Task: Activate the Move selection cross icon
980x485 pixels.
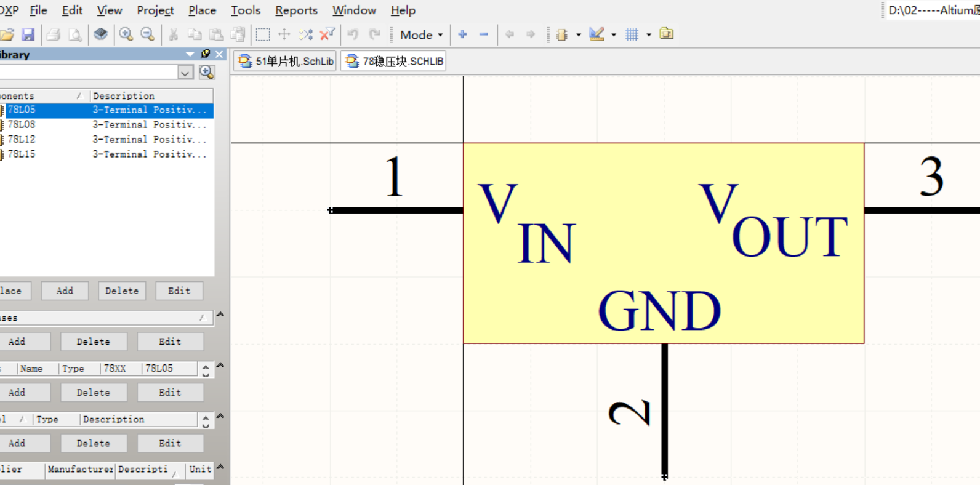Action: (284, 34)
